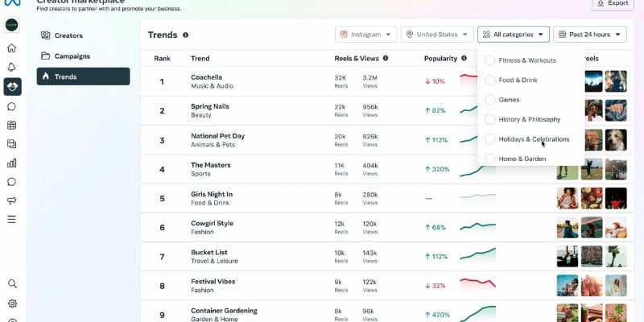This screenshot has width=644, height=322.
Task: Click the Trend column header
Action: [x=200, y=58]
